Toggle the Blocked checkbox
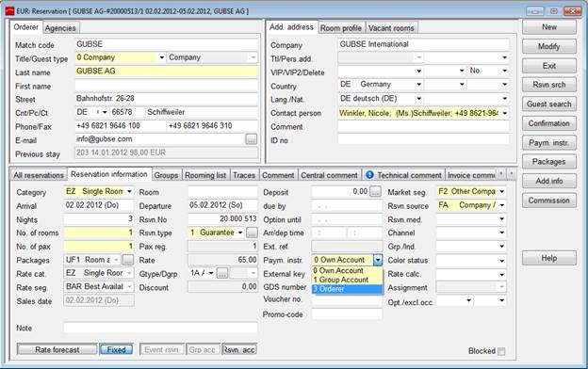This screenshot has width=588, height=369. (501, 351)
